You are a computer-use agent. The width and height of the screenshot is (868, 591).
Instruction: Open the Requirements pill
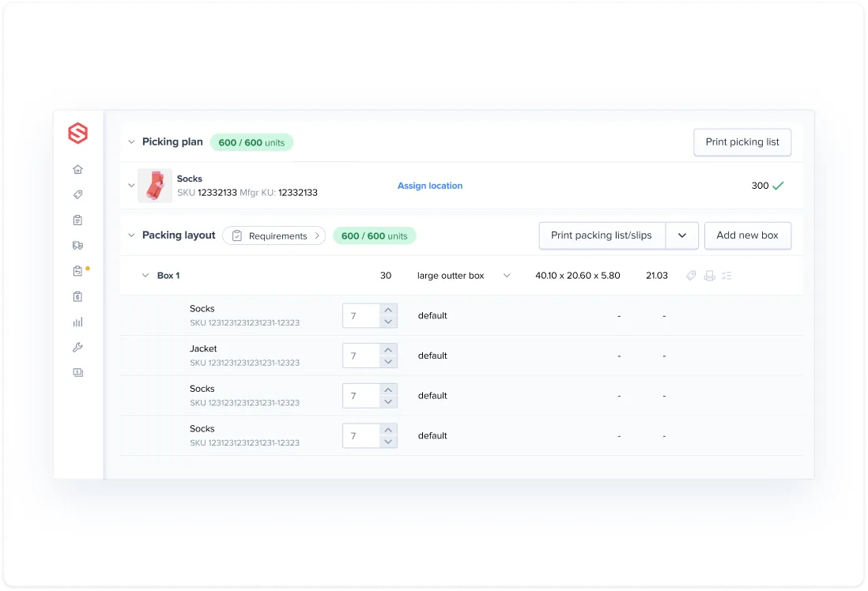coord(274,235)
